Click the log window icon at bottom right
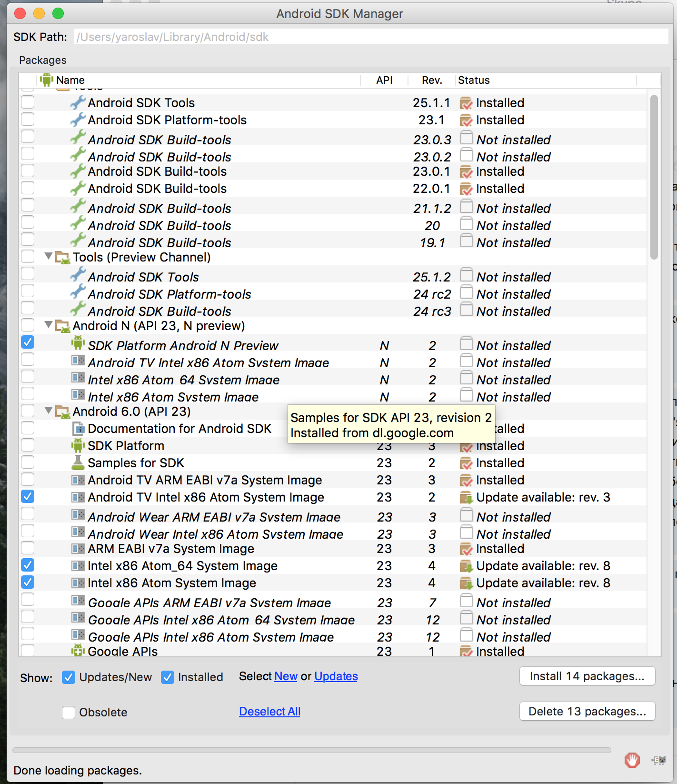The width and height of the screenshot is (677, 784). click(x=659, y=760)
